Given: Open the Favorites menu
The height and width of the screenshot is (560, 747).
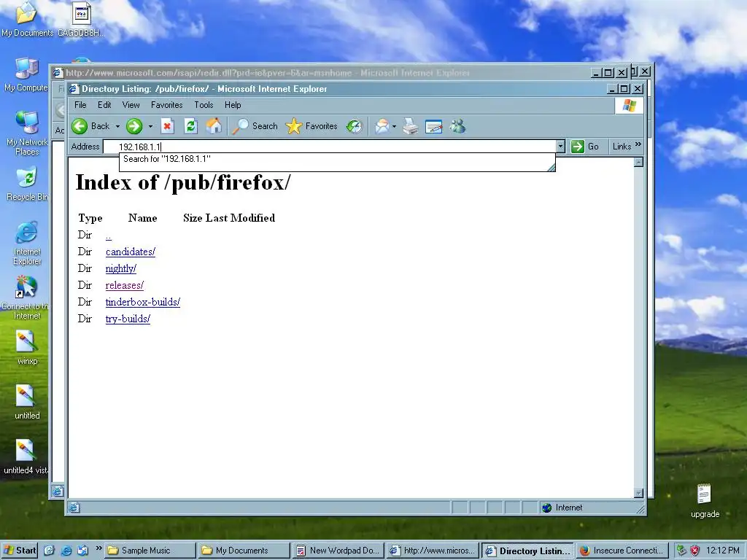Looking at the screenshot, I should (167, 105).
